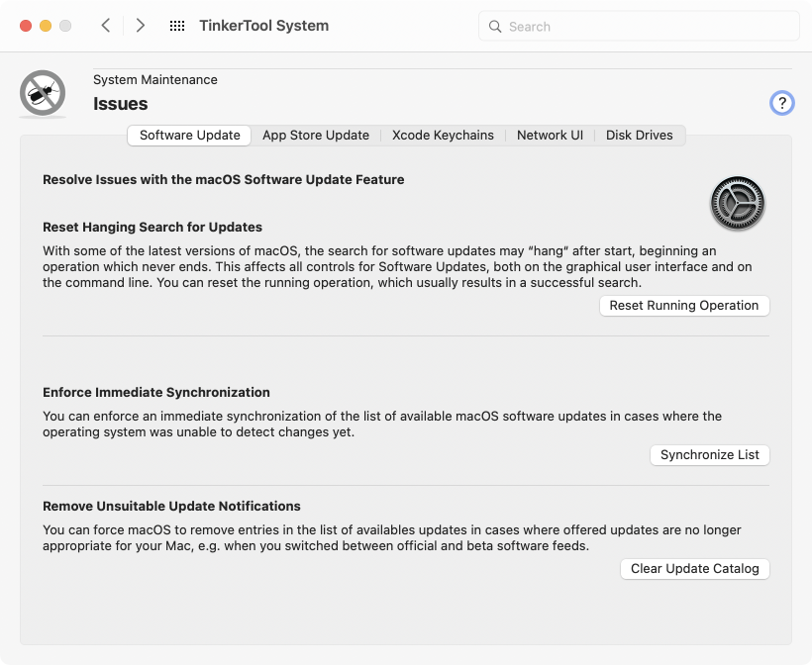Open the Disk Drives tab

coord(640,136)
